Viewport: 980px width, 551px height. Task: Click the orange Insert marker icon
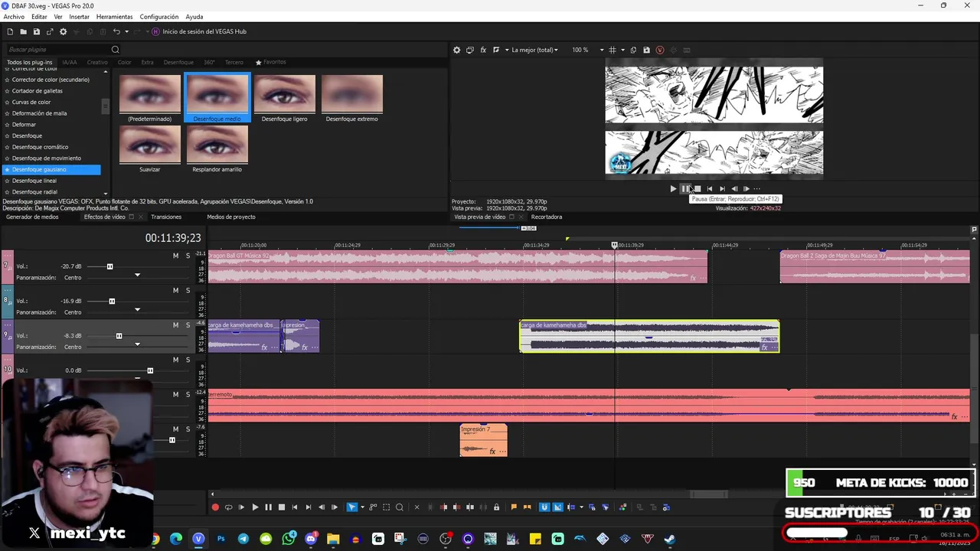[x=514, y=507]
